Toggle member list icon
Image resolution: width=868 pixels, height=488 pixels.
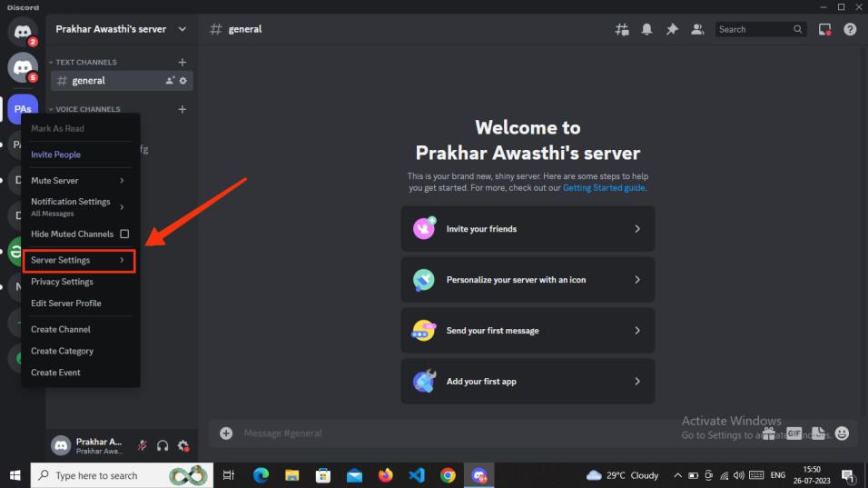tap(697, 29)
